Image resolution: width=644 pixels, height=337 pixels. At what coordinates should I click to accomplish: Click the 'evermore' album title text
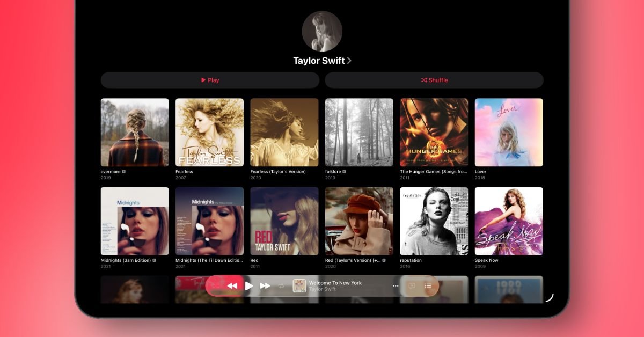tap(111, 172)
